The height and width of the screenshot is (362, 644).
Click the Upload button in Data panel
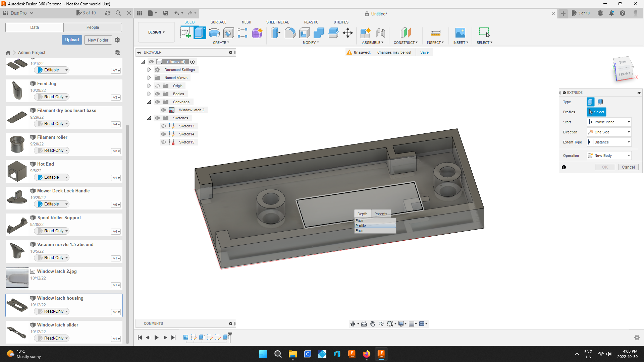click(72, 40)
